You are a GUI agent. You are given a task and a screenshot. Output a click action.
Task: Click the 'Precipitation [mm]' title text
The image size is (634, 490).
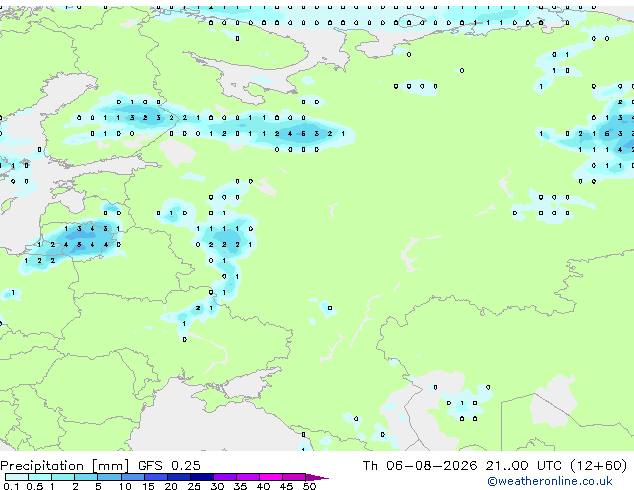tap(65, 466)
